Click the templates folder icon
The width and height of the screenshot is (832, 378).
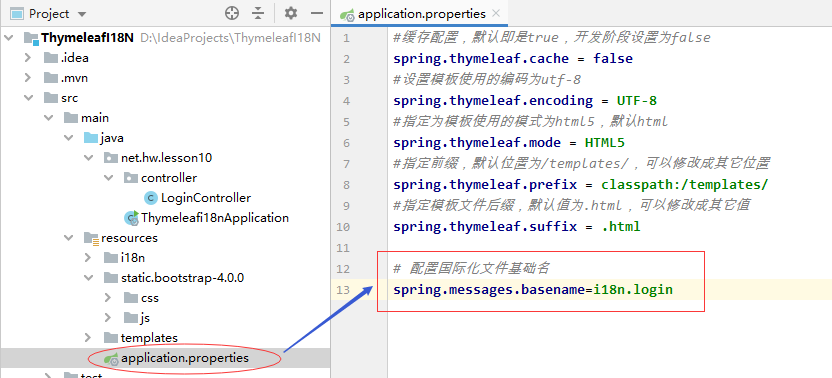(x=111, y=338)
